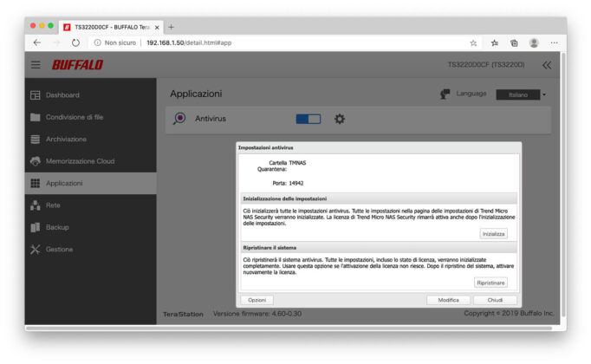Image resolution: width=591 pixels, height=364 pixels.
Task: Bookmark this page with star-plus icon
Action: click(x=473, y=43)
